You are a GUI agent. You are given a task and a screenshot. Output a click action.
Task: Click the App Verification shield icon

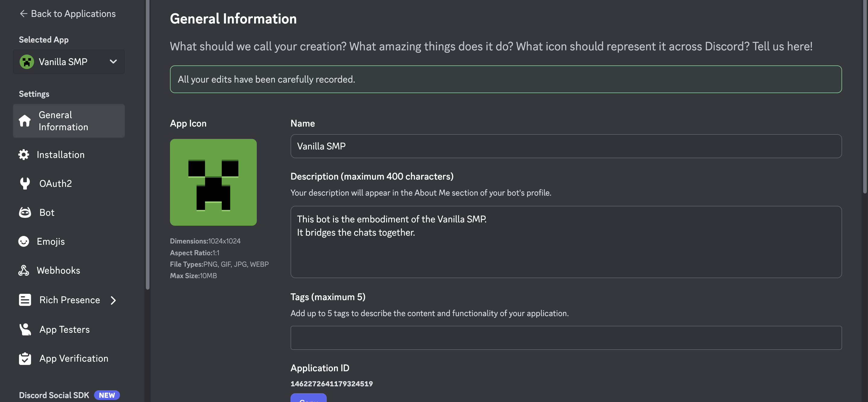pyautogui.click(x=25, y=358)
